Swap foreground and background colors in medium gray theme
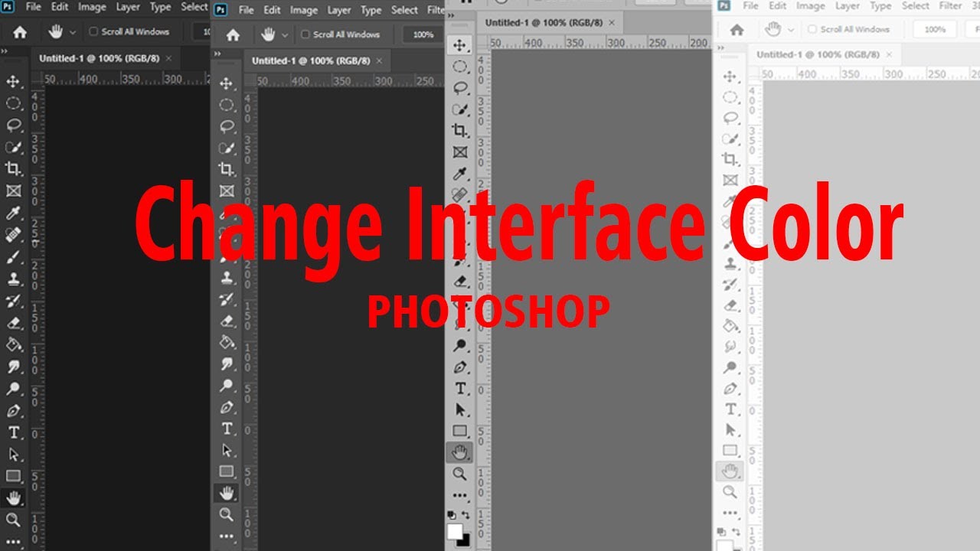The width and height of the screenshot is (980, 551). pos(466,515)
